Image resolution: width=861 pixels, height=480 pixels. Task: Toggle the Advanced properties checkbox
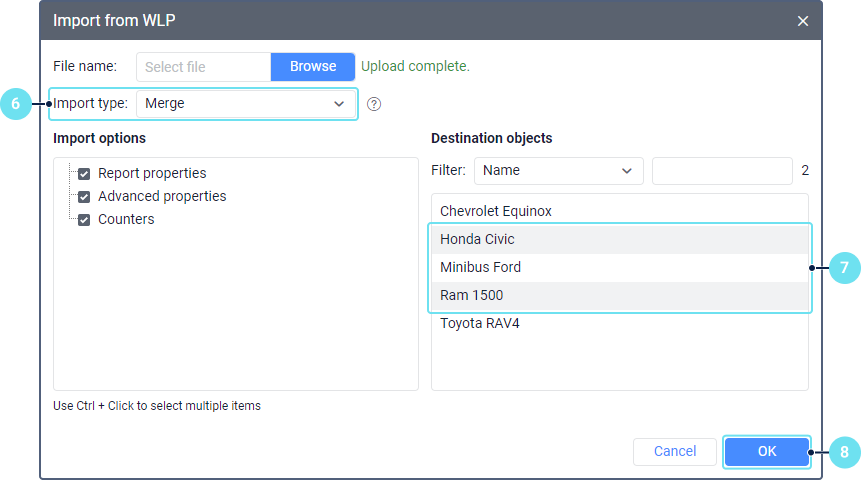84,197
